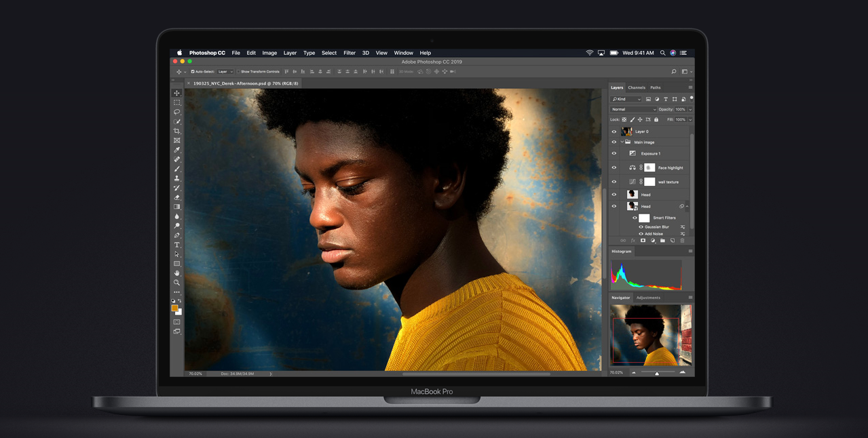Hide the Layer 0 layer visibility
The height and width of the screenshot is (438, 868).
(x=614, y=132)
